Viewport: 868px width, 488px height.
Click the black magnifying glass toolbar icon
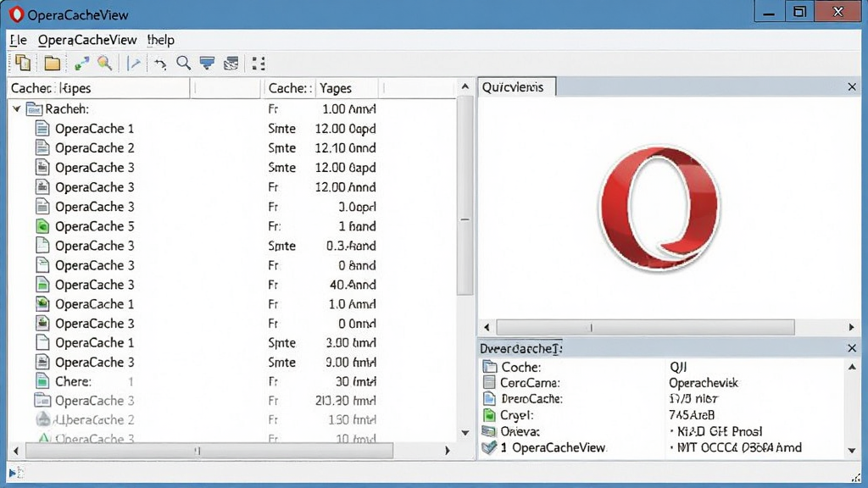coord(183,63)
